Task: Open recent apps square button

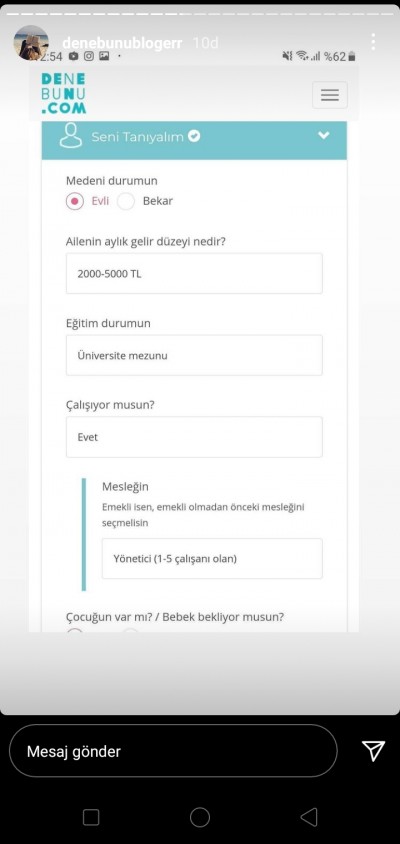Action: 91,818
